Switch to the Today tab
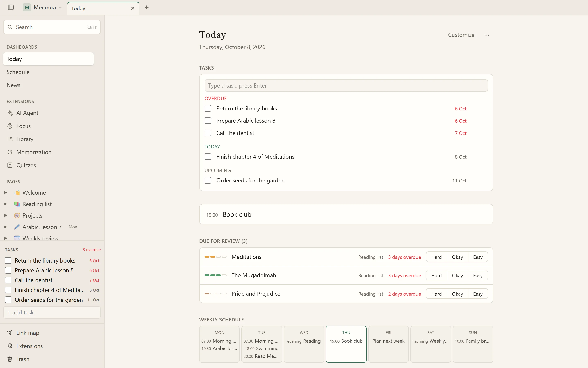This screenshot has width=588, height=368. pos(103,8)
